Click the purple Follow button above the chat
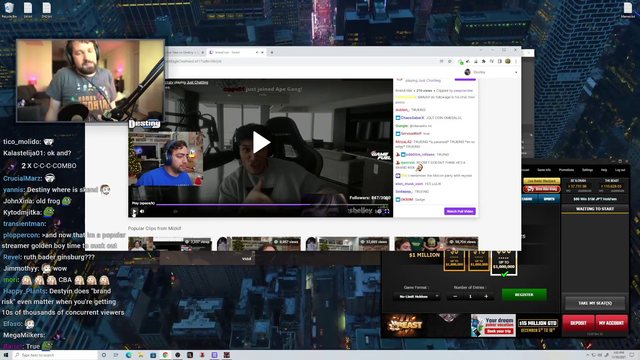 click(x=465, y=79)
